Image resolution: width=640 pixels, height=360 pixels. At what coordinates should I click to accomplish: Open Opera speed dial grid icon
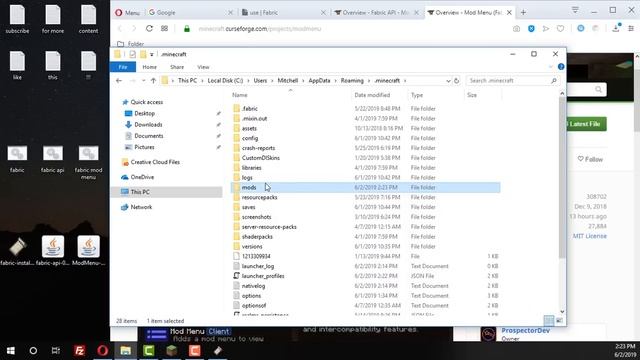pos(164,29)
